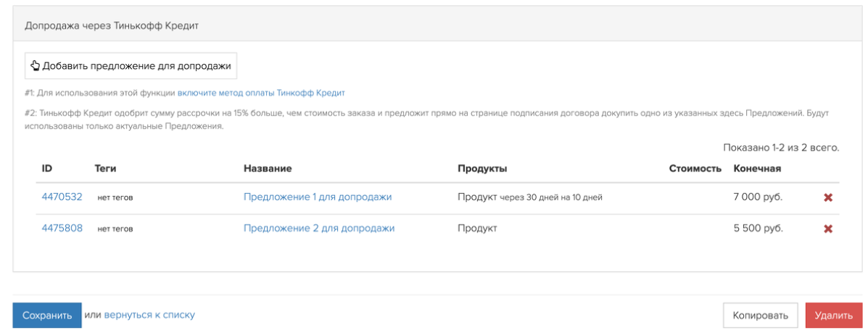868x336 pixels.
Task: Click the 'Показано 1-2 из 2 всего' summary
Action: tap(781, 148)
